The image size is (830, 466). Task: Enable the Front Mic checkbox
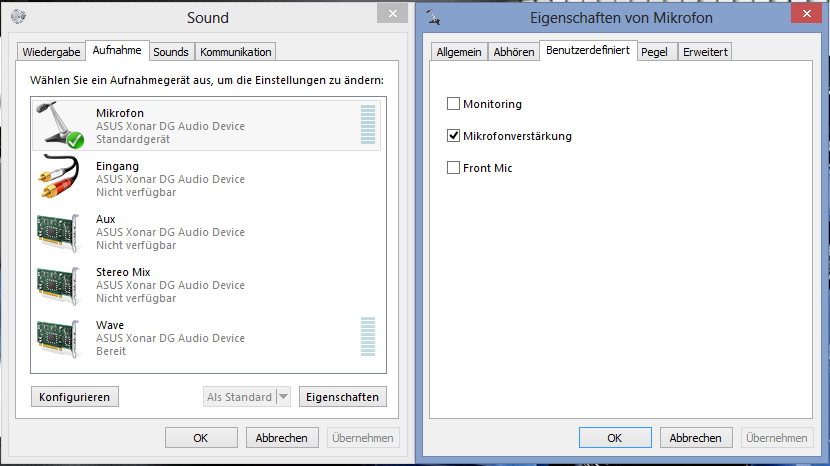tap(454, 168)
